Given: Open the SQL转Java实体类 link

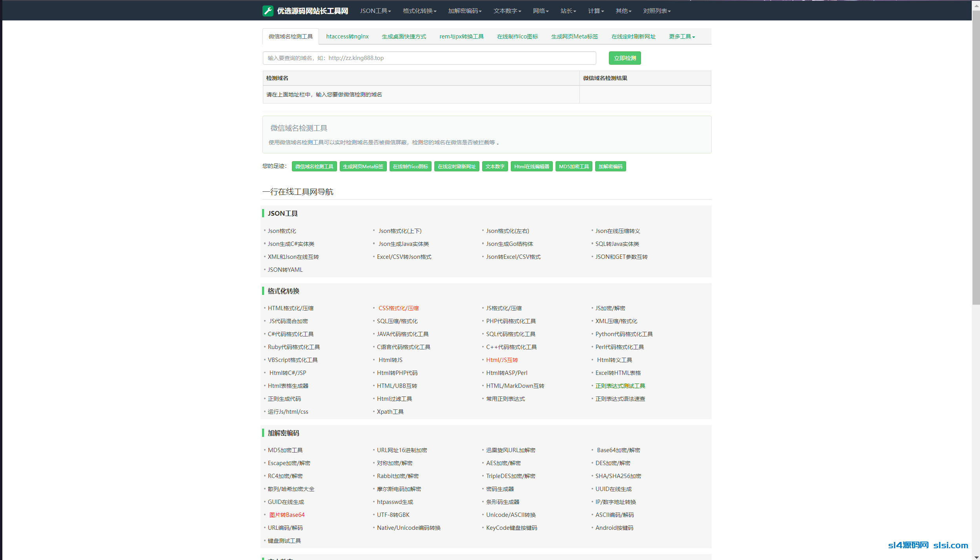Looking at the screenshot, I should pos(617,244).
